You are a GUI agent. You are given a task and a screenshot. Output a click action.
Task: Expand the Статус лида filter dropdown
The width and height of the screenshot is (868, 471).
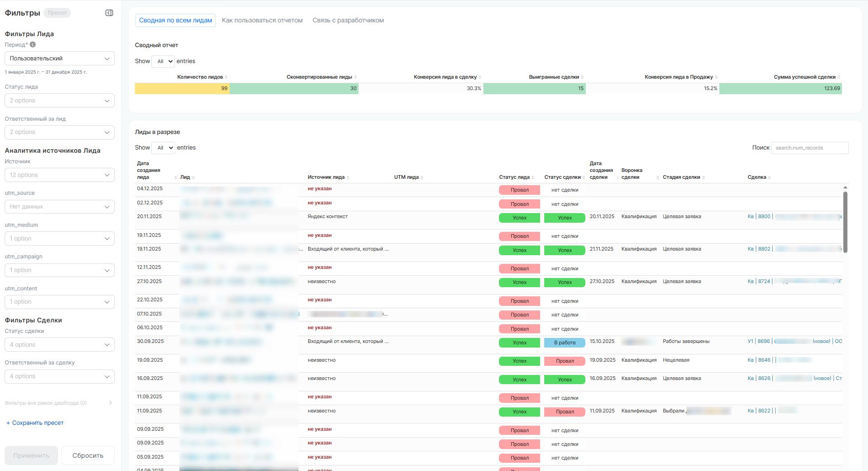point(59,101)
